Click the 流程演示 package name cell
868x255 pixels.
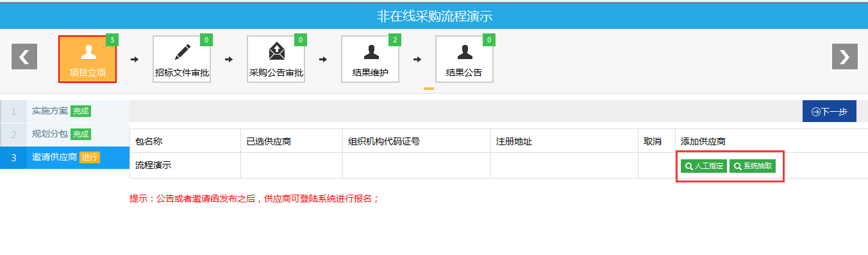(185, 166)
